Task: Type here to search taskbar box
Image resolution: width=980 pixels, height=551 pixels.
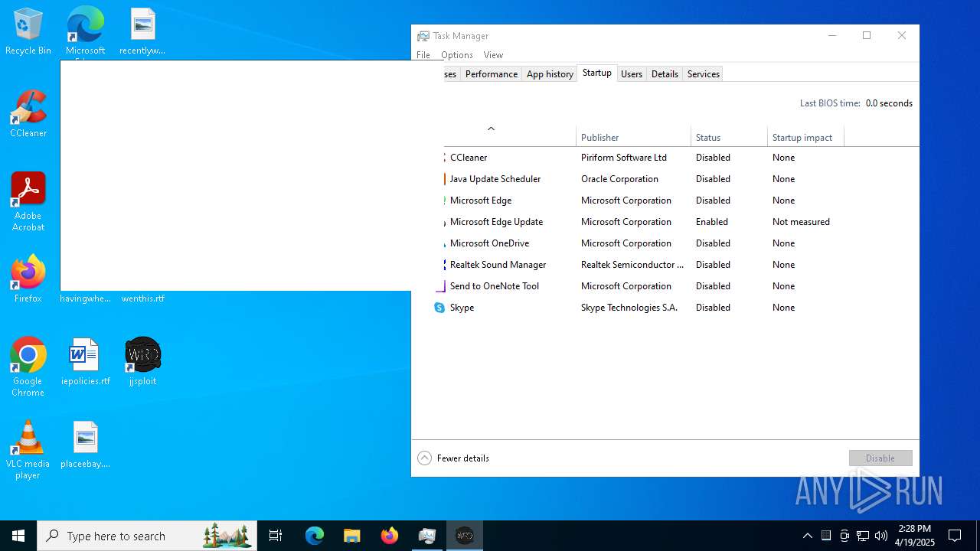Action: [x=146, y=536]
